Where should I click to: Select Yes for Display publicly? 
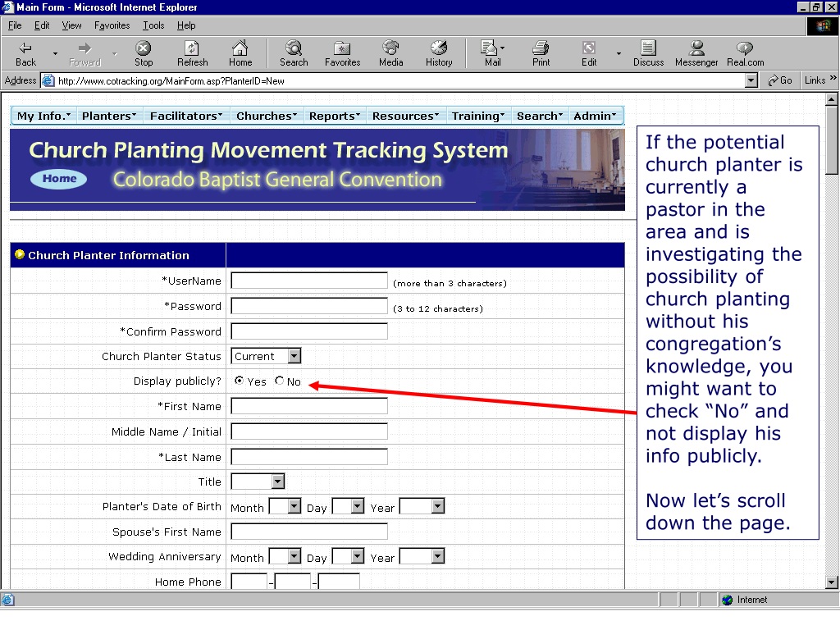(239, 381)
